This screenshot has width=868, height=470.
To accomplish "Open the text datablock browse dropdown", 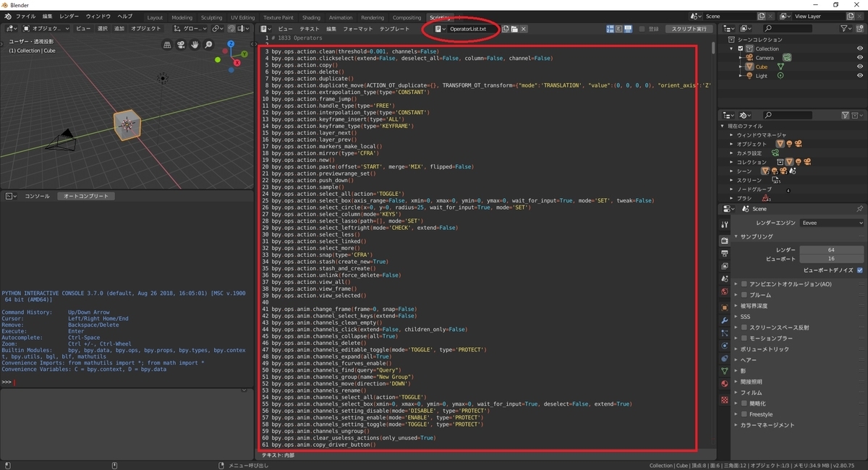I will [x=441, y=29].
